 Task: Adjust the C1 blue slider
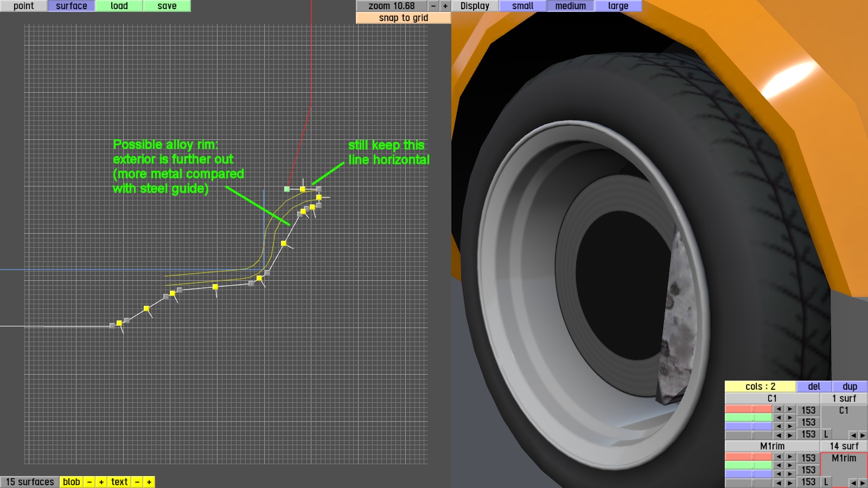tap(749, 426)
